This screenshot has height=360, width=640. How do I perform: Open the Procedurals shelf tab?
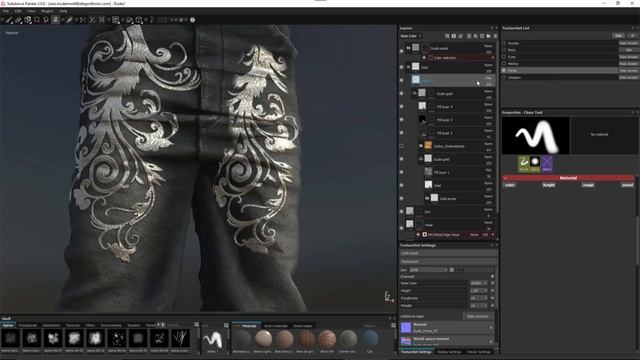pyautogui.click(x=28, y=325)
